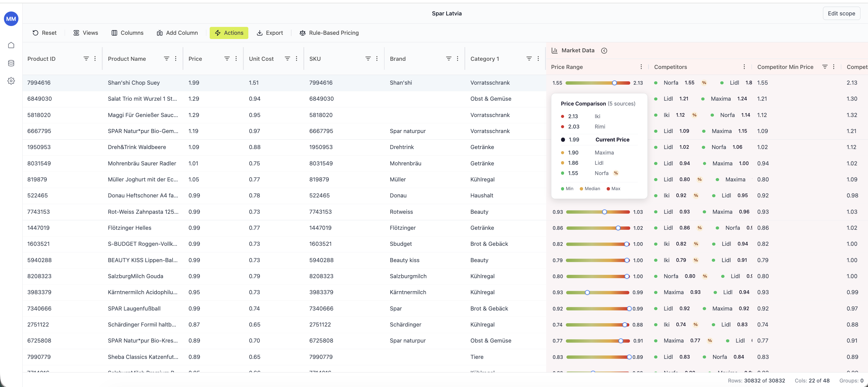Click the Edit scope button
This screenshot has width=868, height=387.
pyautogui.click(x=841, y=14)
